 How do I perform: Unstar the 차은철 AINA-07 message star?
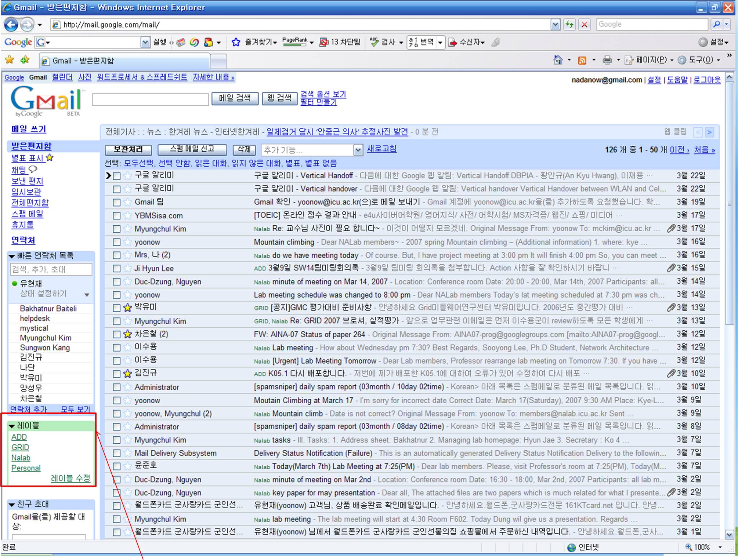pos(127,334)
